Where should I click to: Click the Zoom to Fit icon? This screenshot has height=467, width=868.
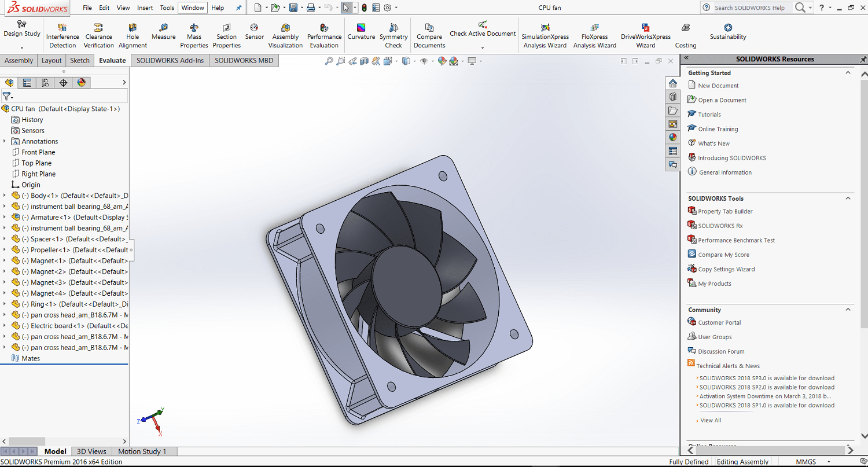(329, 61)
